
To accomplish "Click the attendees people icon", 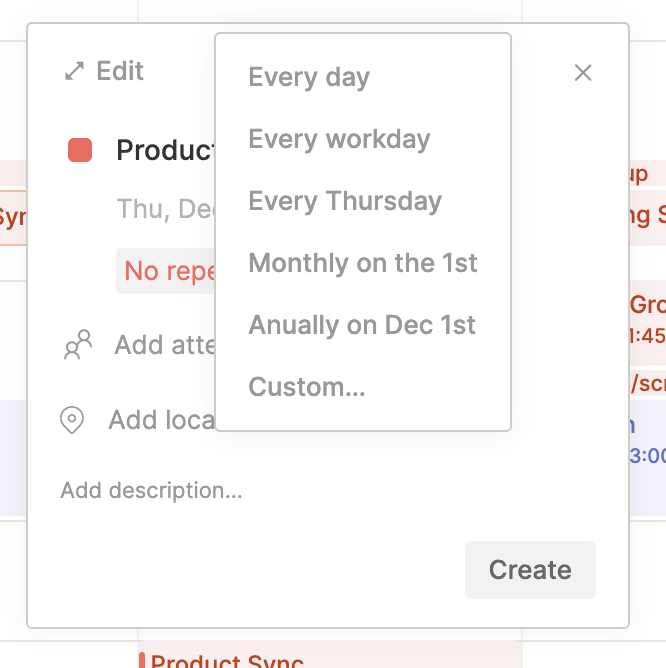I will [x=77, y=345].
